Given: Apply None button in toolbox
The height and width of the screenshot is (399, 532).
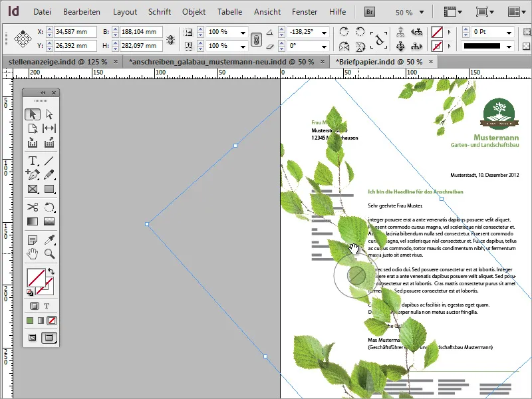Looking at the screenshot, I should 52,321.
